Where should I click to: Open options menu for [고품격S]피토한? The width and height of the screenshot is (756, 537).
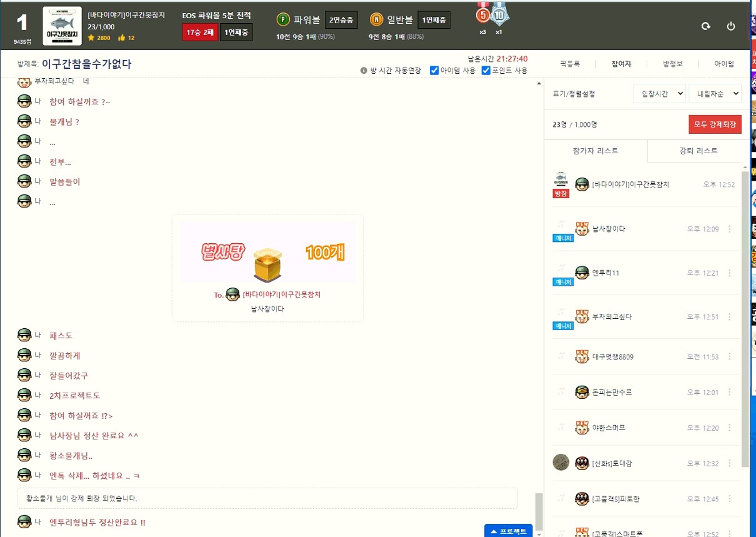click(730, 499)
